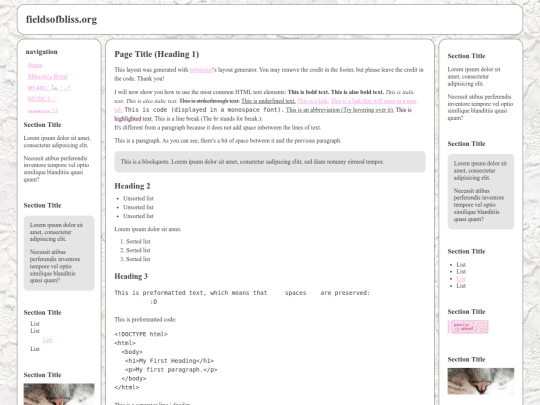Click 'This is underlined text.'
The width and height of the screenshot is (540, 405).
click(x=268, y=101)
